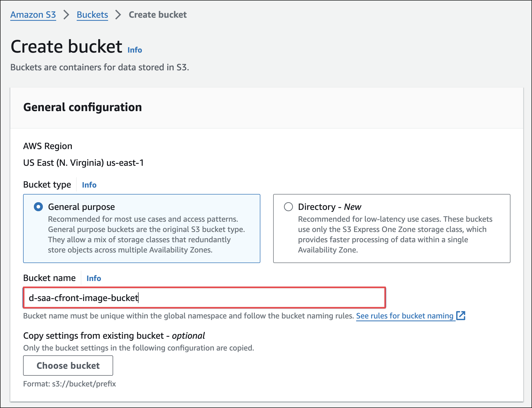Select the General purpose radio button

38,207
